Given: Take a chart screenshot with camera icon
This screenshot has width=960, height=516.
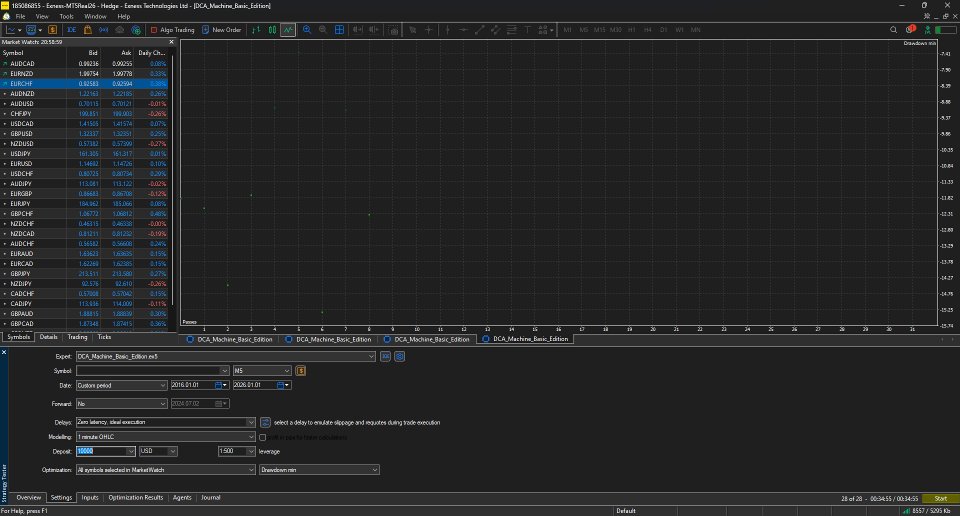Looking at the screenshot, I should (394, 29).
